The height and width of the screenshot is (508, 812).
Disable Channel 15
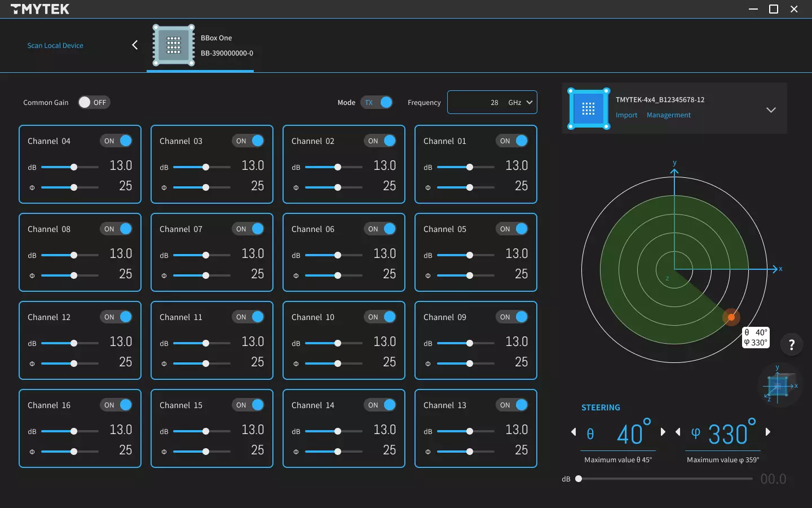click(x=249, y=405)
